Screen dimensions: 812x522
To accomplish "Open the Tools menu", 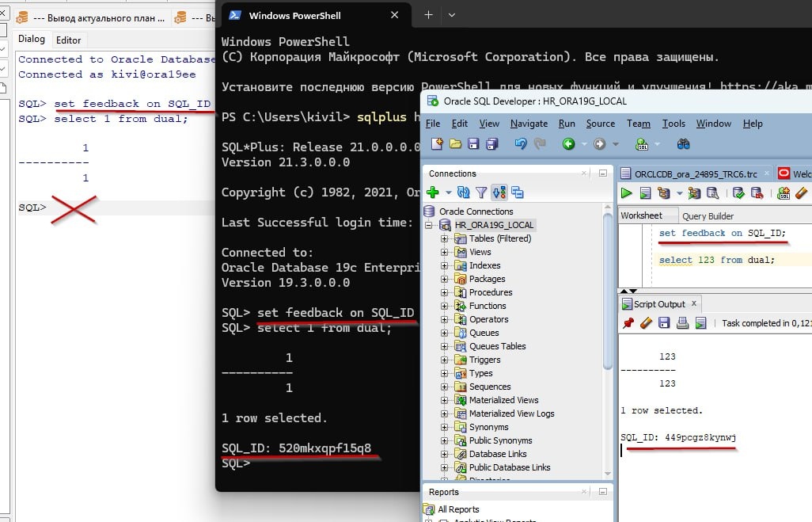I will (674, 124).
